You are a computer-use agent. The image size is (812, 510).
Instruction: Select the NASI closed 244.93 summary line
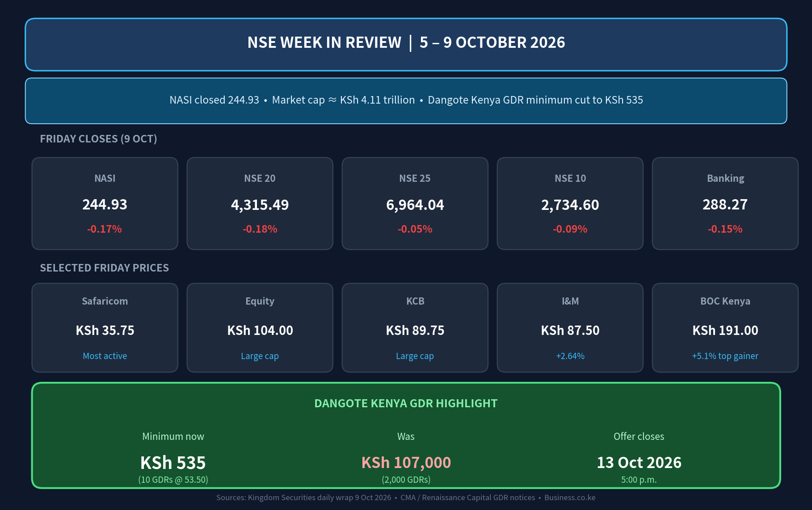click(x=406, y=100)
